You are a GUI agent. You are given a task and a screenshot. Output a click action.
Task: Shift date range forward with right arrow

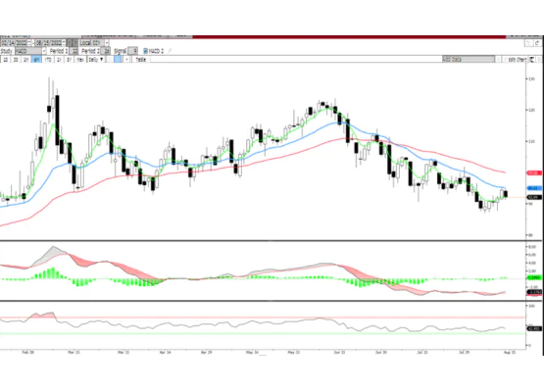75,43
